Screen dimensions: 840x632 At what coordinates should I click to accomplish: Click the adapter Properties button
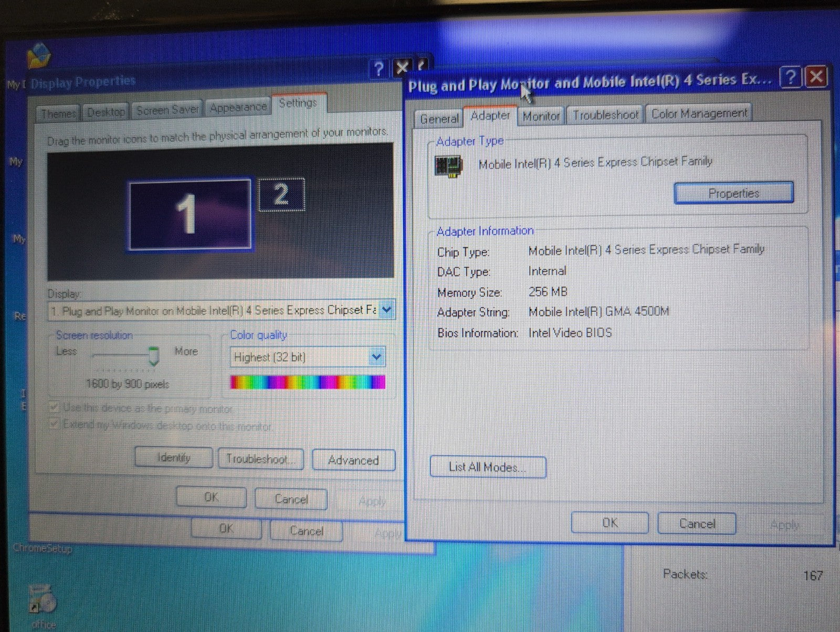733,193
